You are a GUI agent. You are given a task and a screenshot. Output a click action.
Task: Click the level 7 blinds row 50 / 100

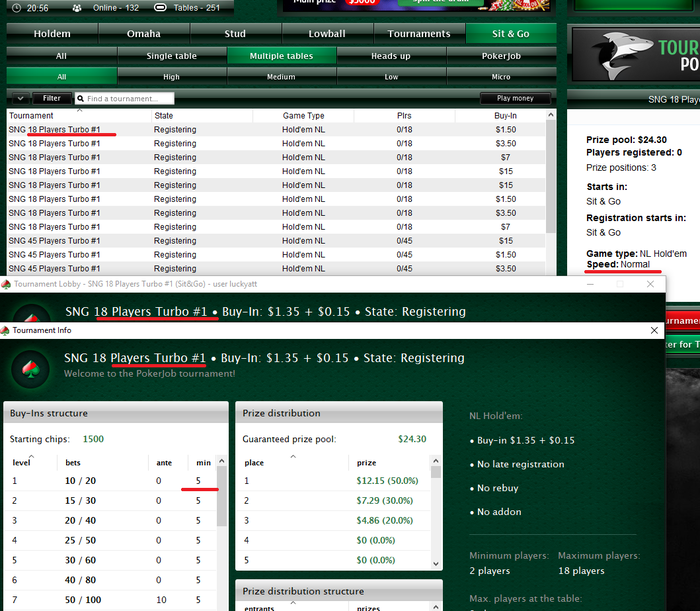[111, 599]
